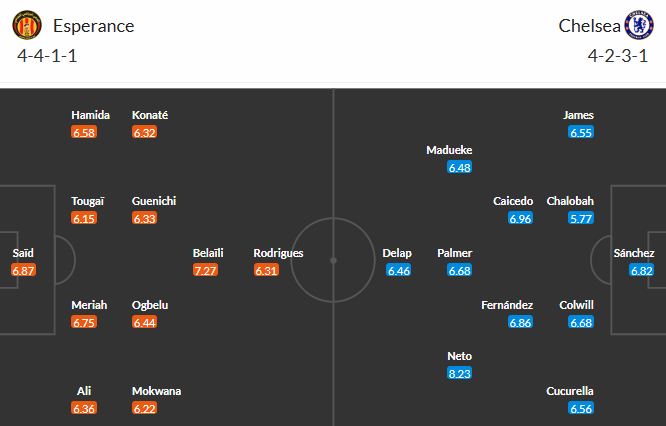Select player Palmer on the pitch
This screenshot has width=666, height=426.
pos(455,253)
